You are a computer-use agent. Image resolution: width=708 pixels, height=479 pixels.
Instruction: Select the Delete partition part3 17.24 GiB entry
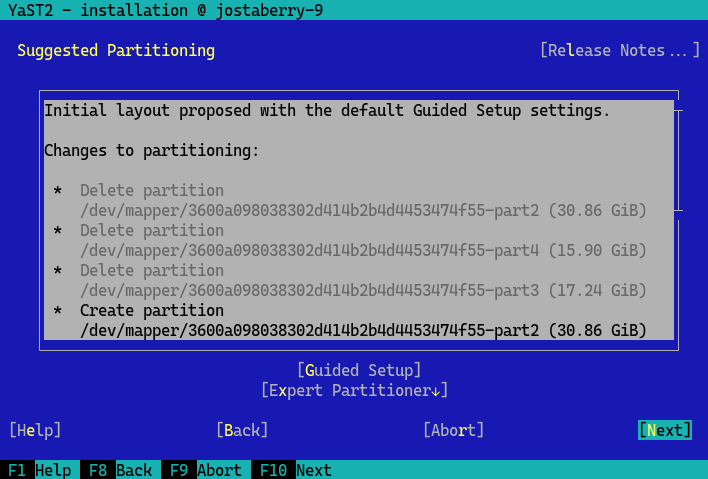362,281
